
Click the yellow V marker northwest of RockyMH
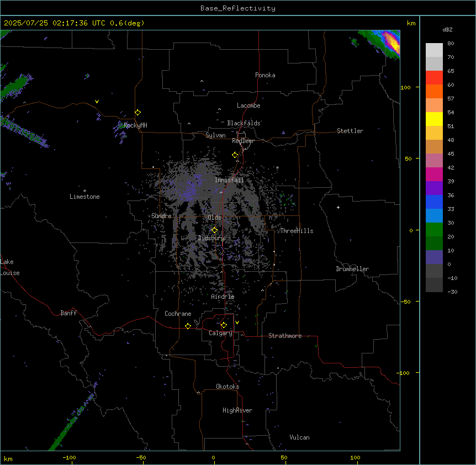tap(97, 102)
